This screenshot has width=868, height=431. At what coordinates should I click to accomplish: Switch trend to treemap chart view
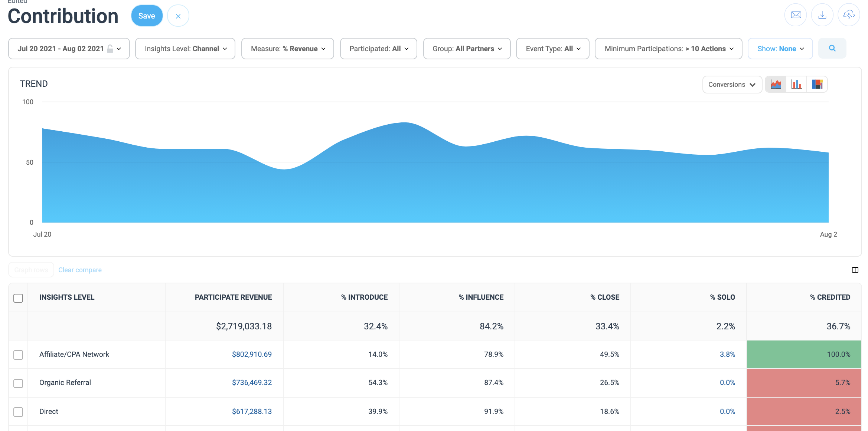pos(817,85)
